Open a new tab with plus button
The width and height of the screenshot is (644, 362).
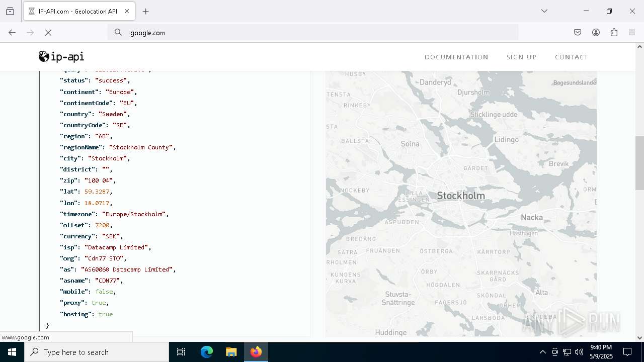146,11
